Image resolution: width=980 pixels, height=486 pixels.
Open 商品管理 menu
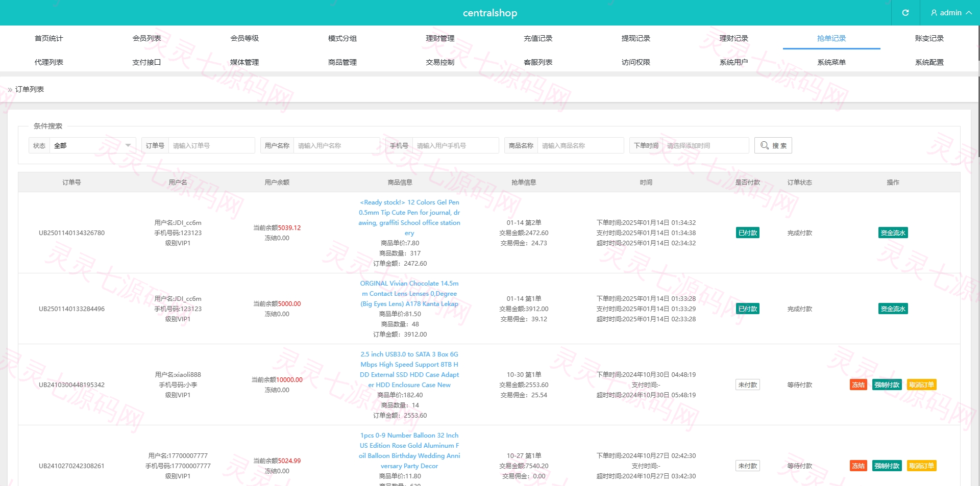342,62
